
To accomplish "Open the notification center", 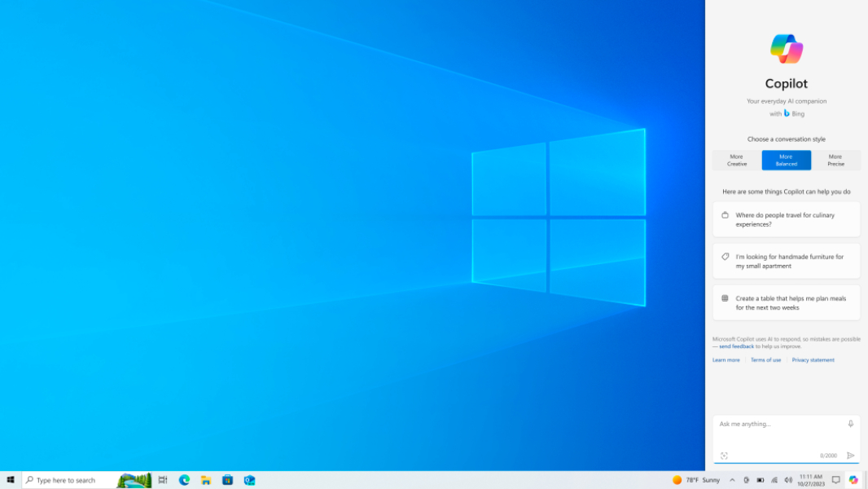I will pyautogui.click(x=835, y=480).
